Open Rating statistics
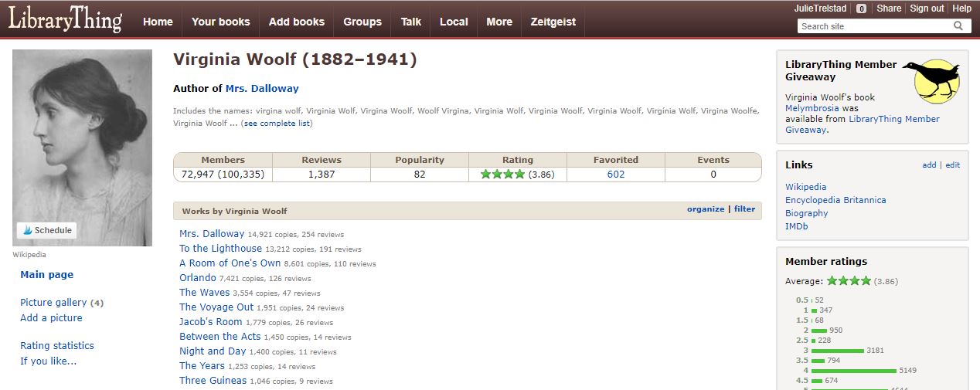Viewport: 980px width, 390px height. [57, 346]
